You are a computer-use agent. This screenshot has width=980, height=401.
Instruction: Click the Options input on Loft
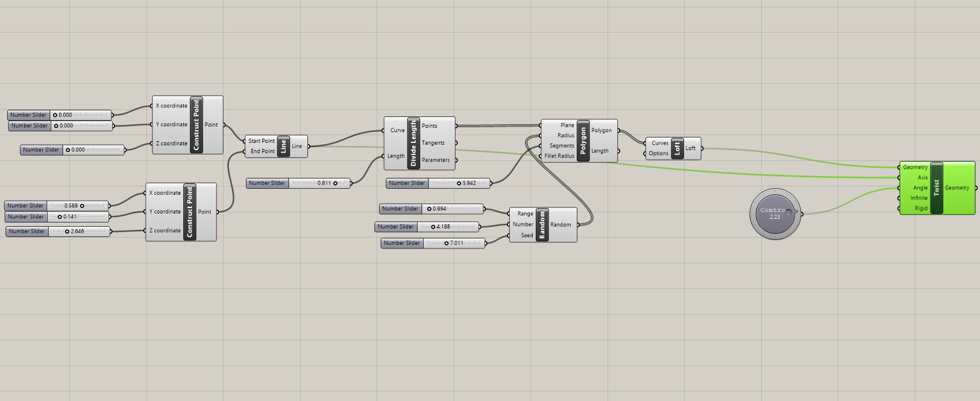(x=659, y=154)
